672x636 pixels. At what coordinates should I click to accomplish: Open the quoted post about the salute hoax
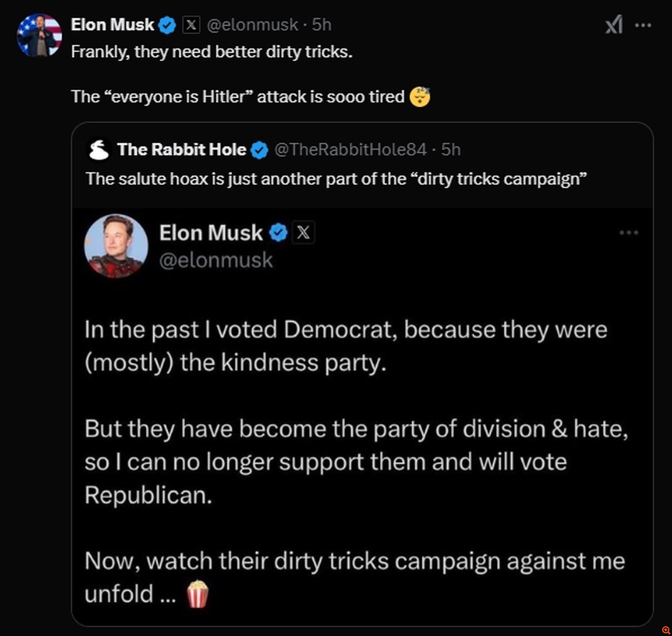pyautogui.click(x=336, y=179)
